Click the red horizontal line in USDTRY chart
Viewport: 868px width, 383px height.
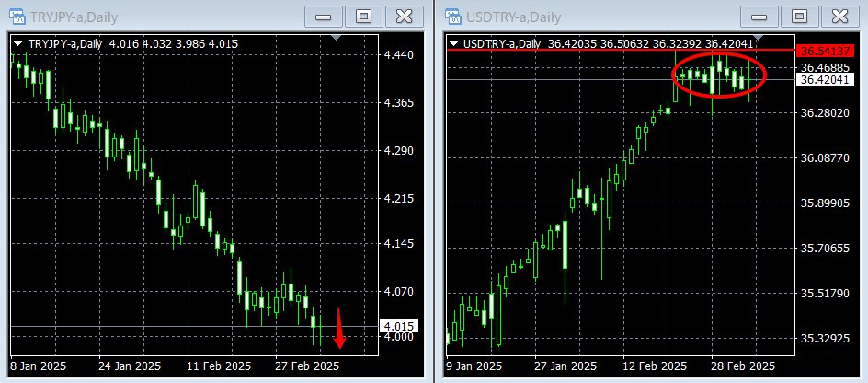pyautogui.click(x=620, y=50)
